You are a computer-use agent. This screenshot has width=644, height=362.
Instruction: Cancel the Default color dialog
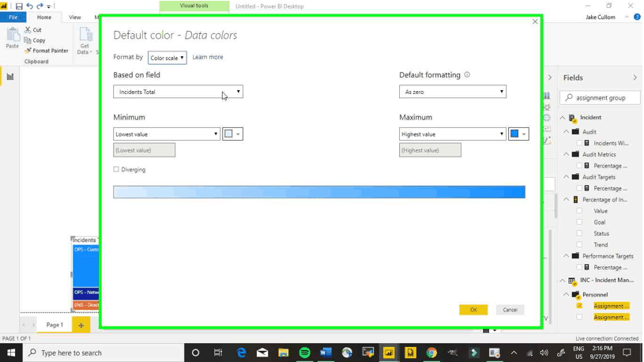coord(510,310)
